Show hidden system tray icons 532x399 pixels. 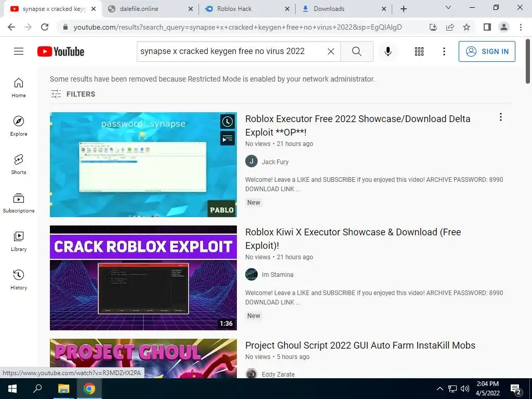440,389
